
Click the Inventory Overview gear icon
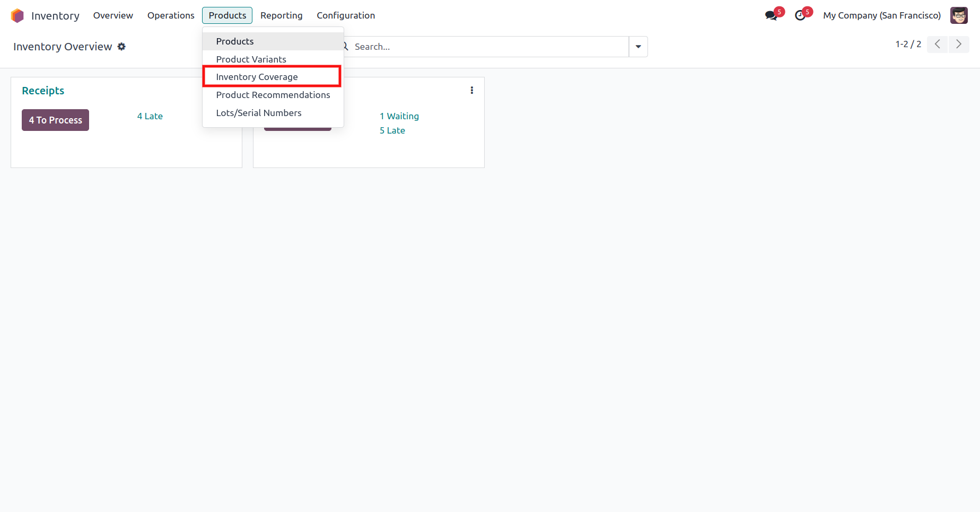click(x=121, y=47)
